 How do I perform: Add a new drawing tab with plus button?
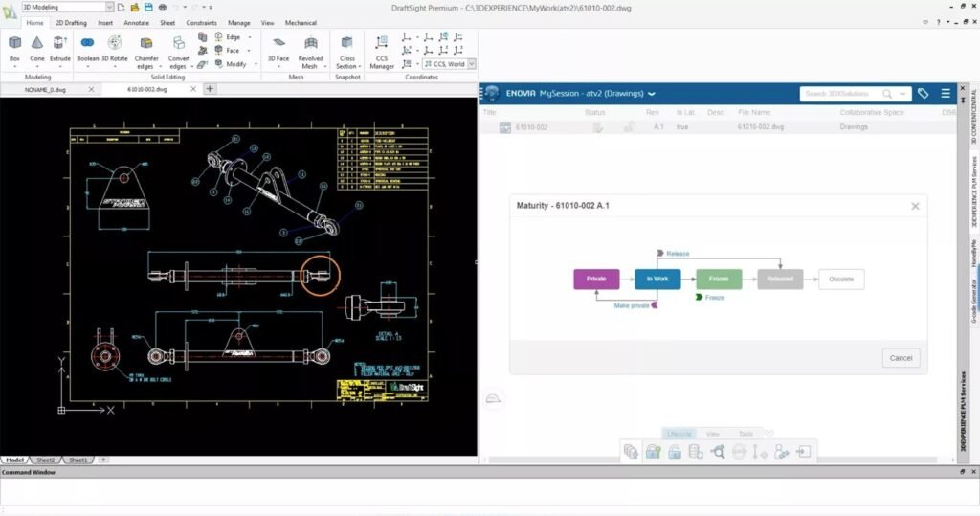tap(210, 89)
